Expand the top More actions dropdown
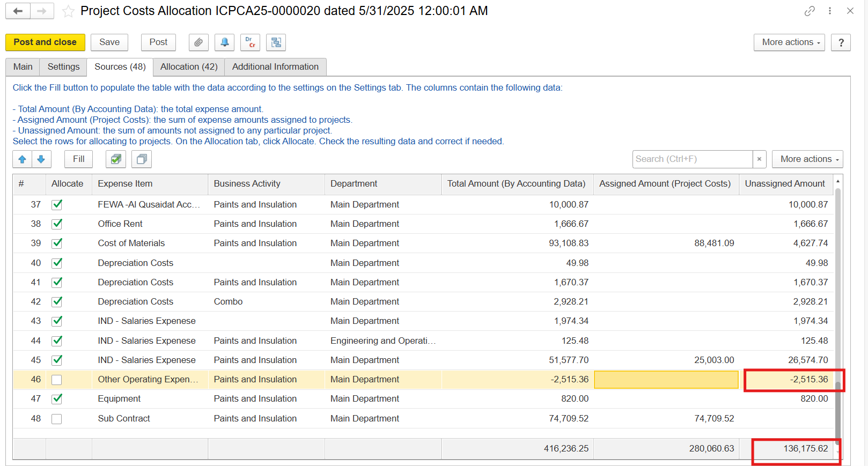868x466 pixels. pyautogui.click(x=791, y=42)
